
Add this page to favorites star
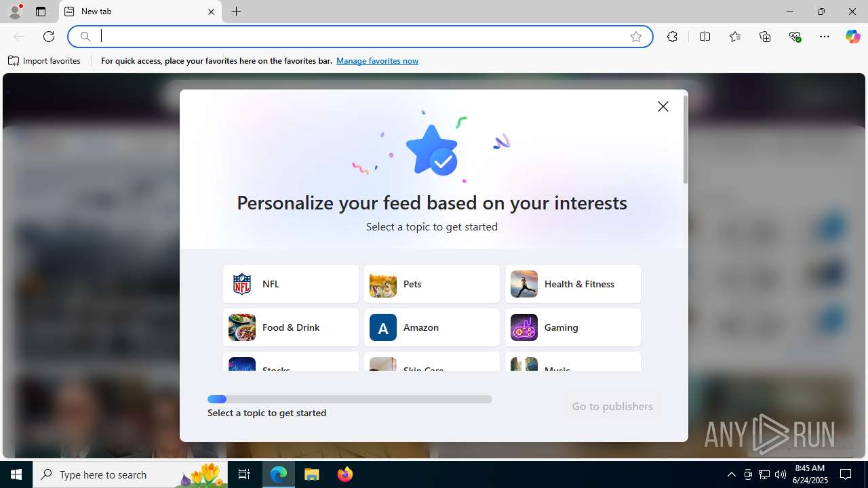[x=636, y=37]
